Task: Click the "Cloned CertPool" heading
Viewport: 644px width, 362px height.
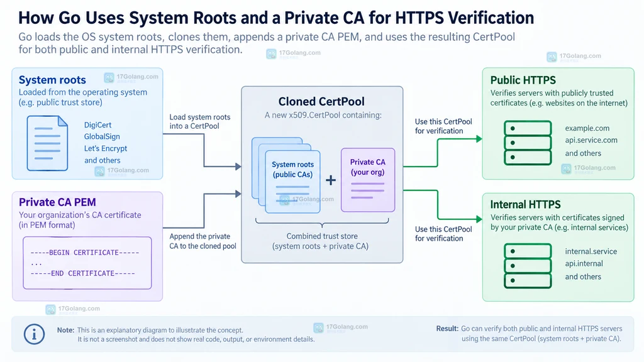Action: pyautogui.click(x=321, y=101)
